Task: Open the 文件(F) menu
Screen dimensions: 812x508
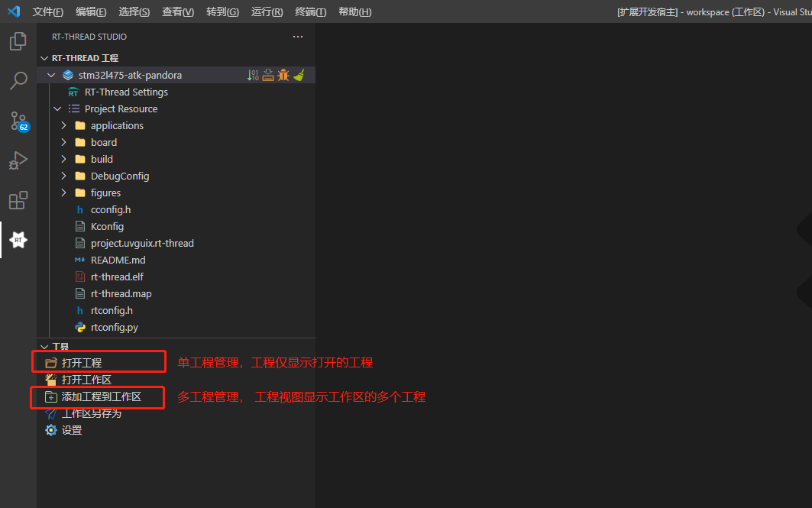Action: click(48, 11)
